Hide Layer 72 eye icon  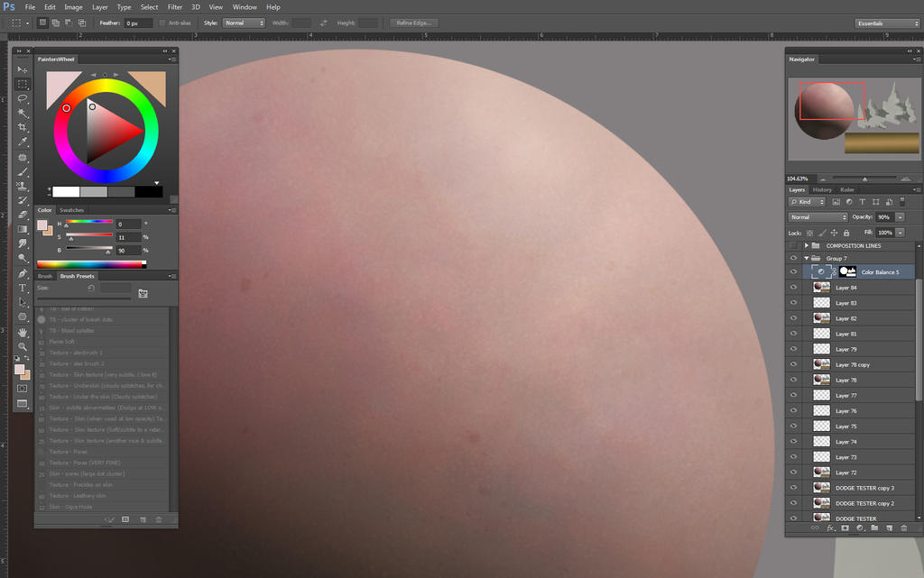[793, 472]
